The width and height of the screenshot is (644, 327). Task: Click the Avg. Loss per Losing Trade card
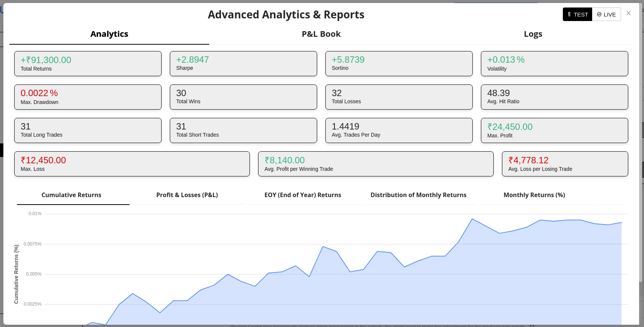tap(565, 164)
